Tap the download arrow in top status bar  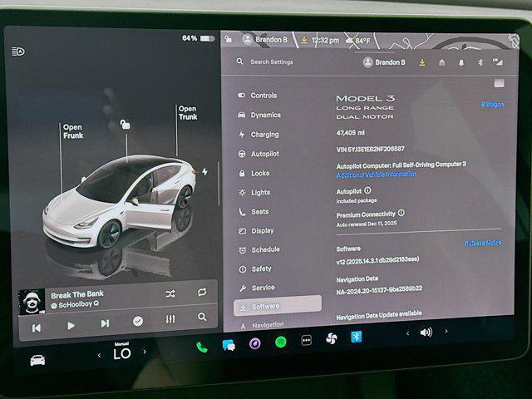(304, 40)
